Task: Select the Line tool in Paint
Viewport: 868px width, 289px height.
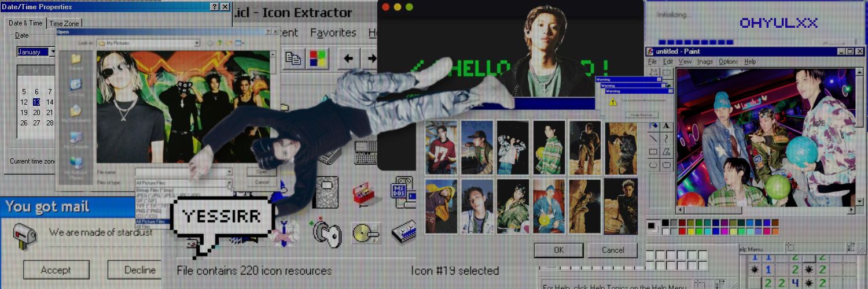Action: [x=653, y=138]
